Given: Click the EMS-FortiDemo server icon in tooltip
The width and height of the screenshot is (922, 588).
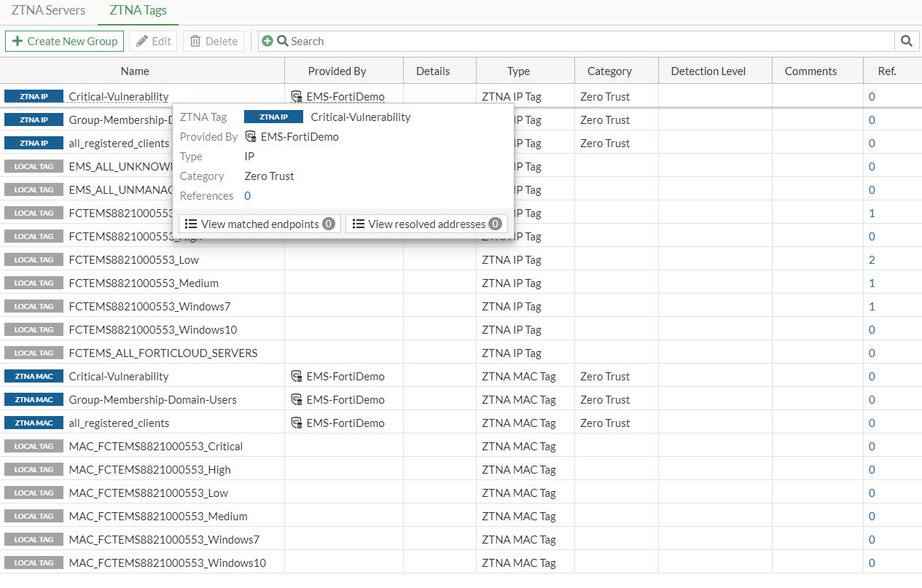Looking at the screenshot, I should tap(251, 137).
